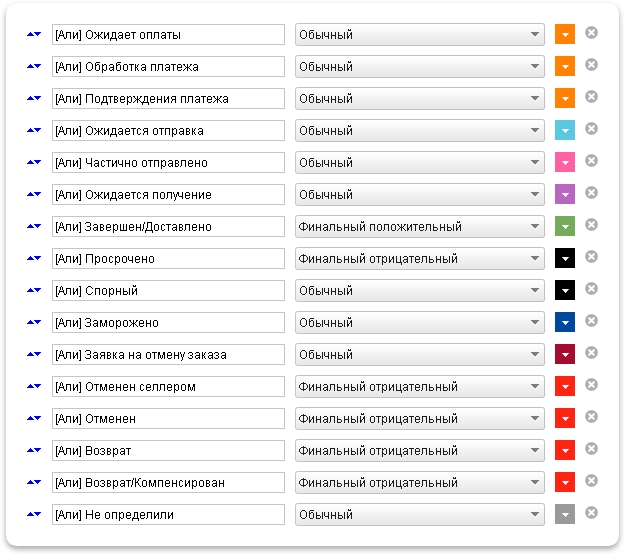Open the type selector for "[Али] Отменен"

pyautogui.click(x=420, y=419)
